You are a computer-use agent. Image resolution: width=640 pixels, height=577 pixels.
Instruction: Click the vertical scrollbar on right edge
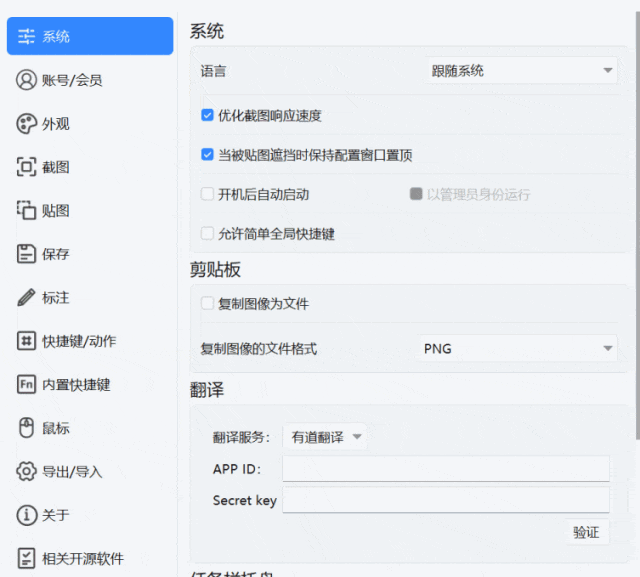[638, 224]
